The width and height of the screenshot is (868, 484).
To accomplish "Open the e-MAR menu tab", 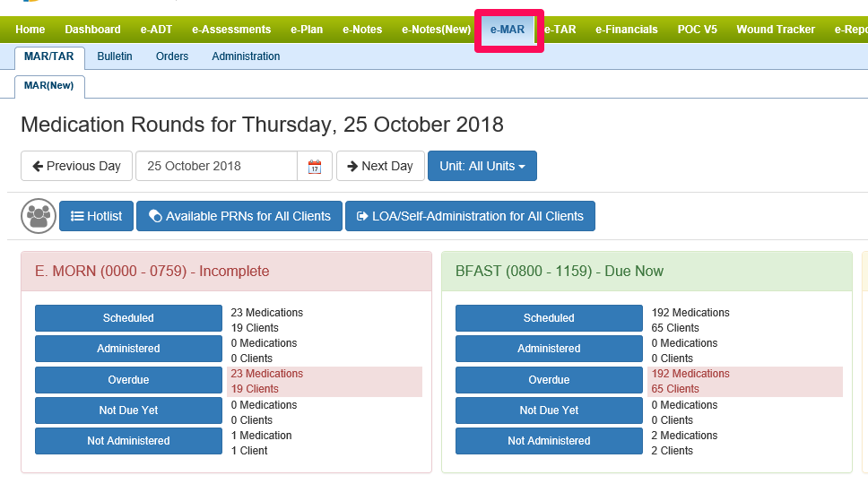I will [508, 30].
